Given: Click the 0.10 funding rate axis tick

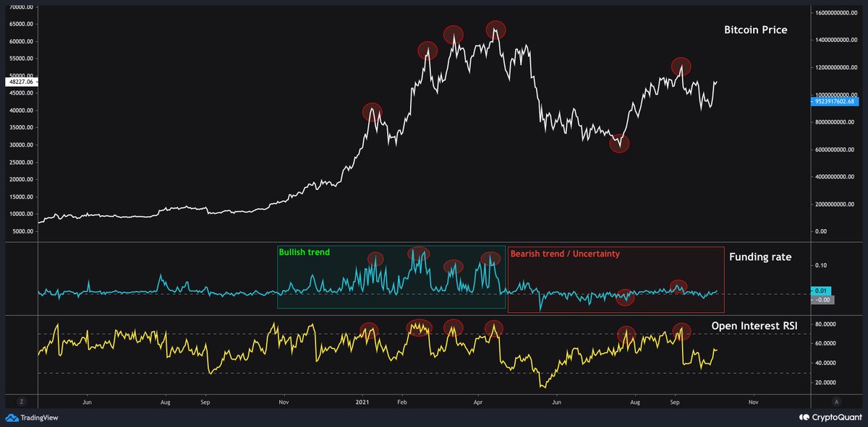Looking at the screenshot, I should 822,266.
